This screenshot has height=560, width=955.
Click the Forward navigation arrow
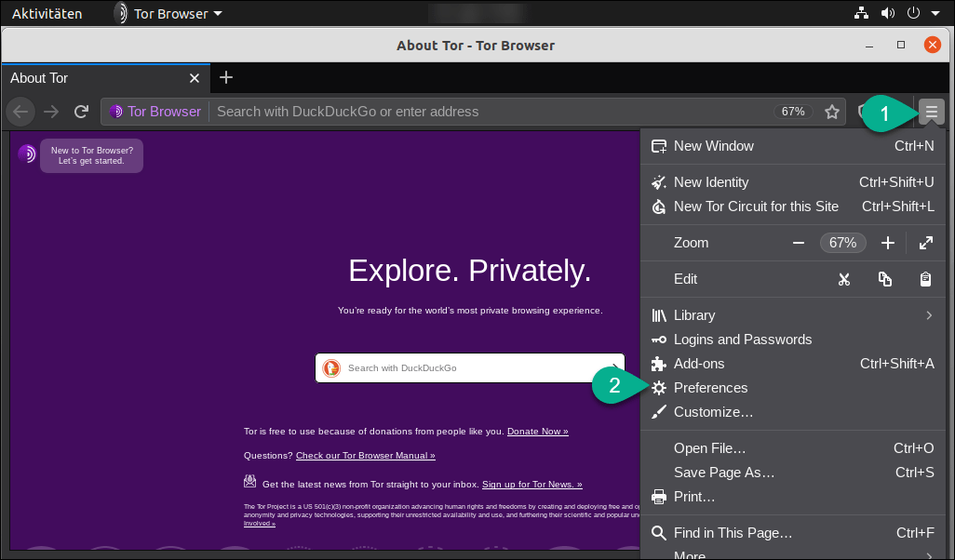click(51, 112)
